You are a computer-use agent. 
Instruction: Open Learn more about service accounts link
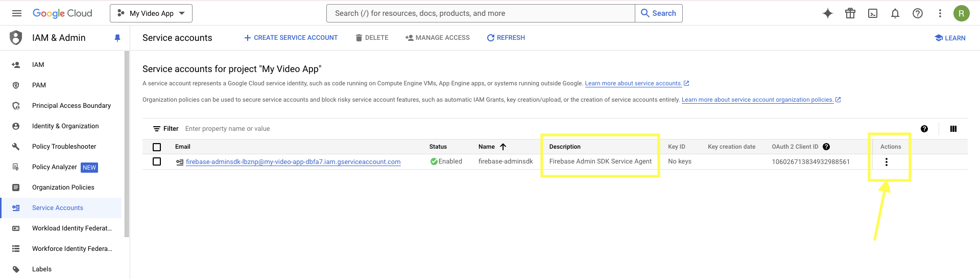tap(637, 83)
